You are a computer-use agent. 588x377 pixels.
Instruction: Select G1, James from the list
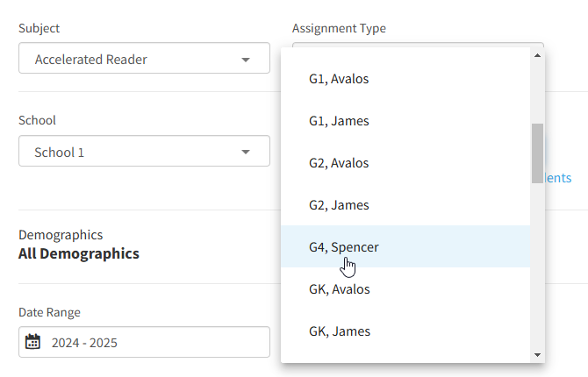tap(405, 121)
